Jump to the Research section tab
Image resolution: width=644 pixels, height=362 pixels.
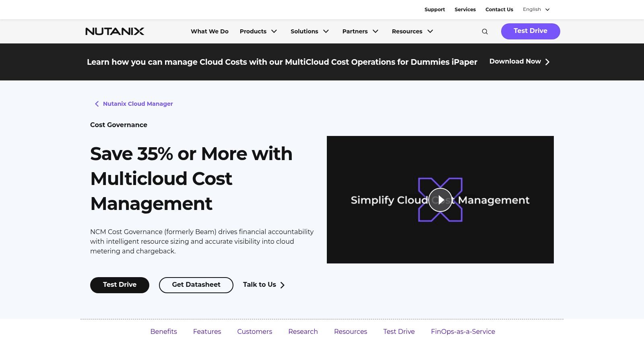pyautogui.click(x=303, y=331)
